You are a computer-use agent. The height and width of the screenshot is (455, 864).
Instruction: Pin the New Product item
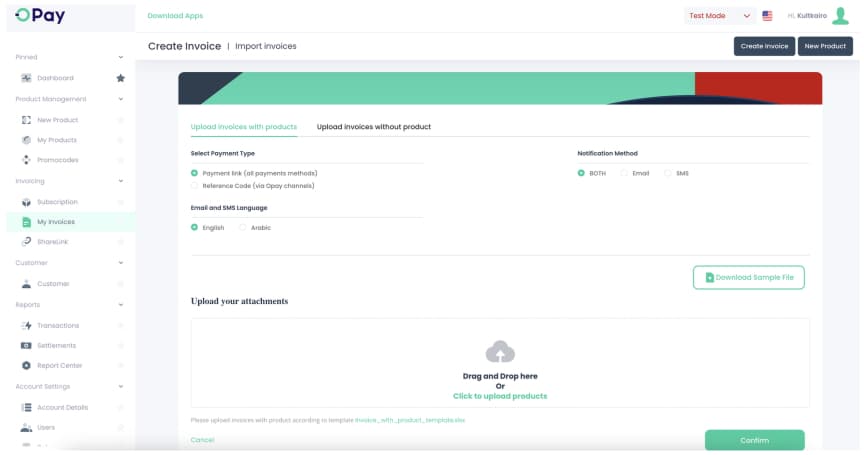click(x=121, y=120)
